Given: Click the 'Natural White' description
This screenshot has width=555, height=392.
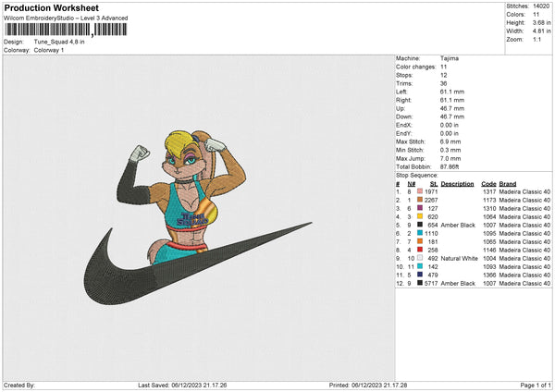Looking at the screenshot, I should pyautogui.click(x=459, y=258).
